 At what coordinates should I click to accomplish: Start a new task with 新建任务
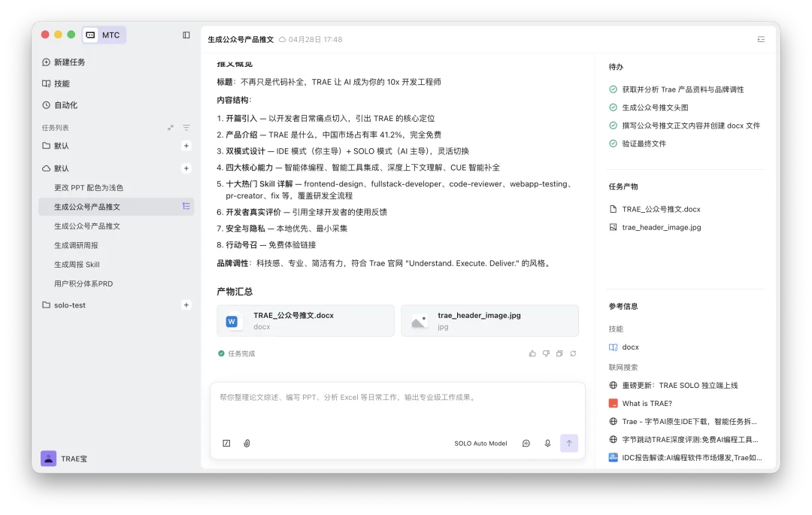tap(63, 62)
